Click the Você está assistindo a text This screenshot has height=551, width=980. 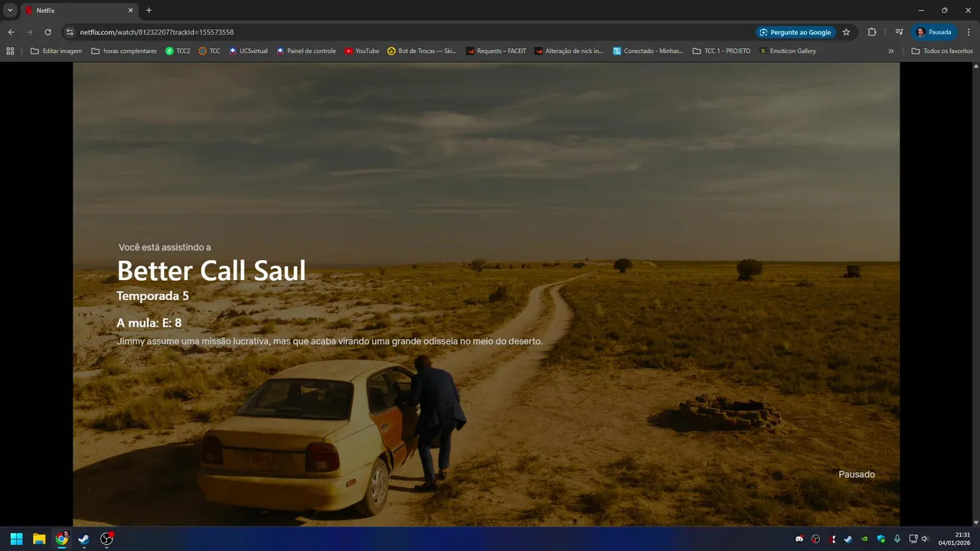point(165,247)
